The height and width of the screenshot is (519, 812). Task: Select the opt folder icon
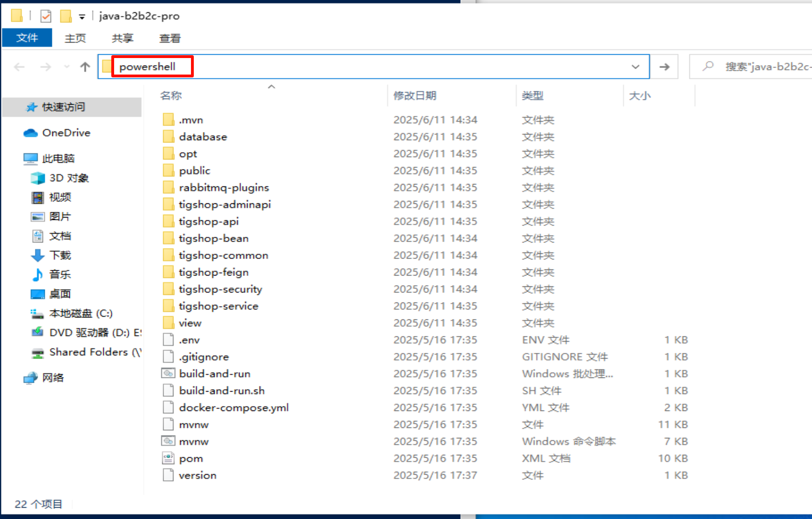coord(168,154)
